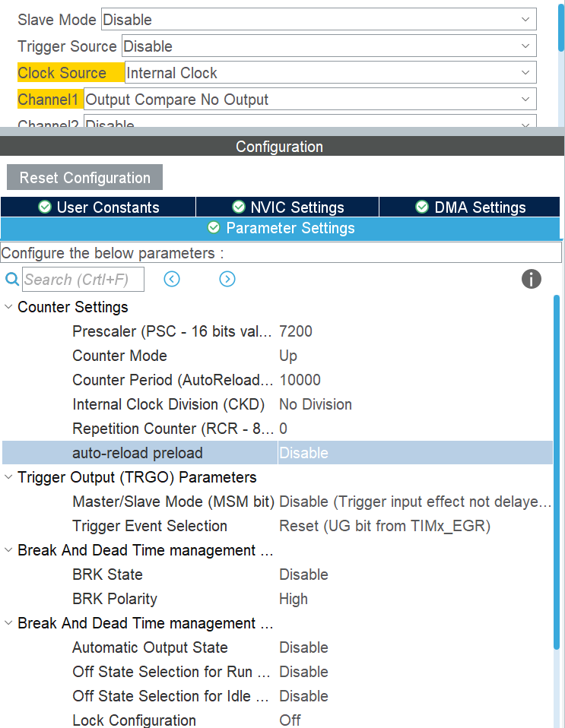This screenshot has height=728, width=565.
Task: Open the Slave Mode dropdown
Action: [x=319, y=20]
